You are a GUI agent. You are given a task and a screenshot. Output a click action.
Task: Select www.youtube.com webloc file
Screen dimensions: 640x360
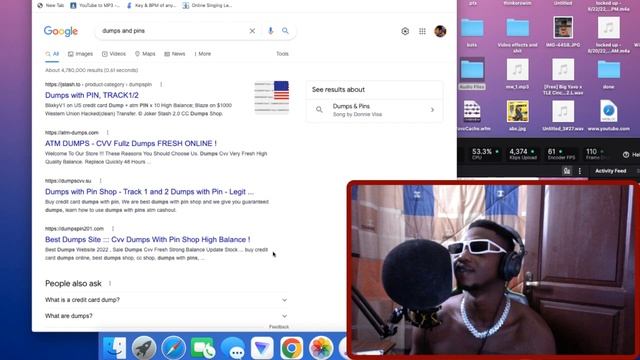609,116
